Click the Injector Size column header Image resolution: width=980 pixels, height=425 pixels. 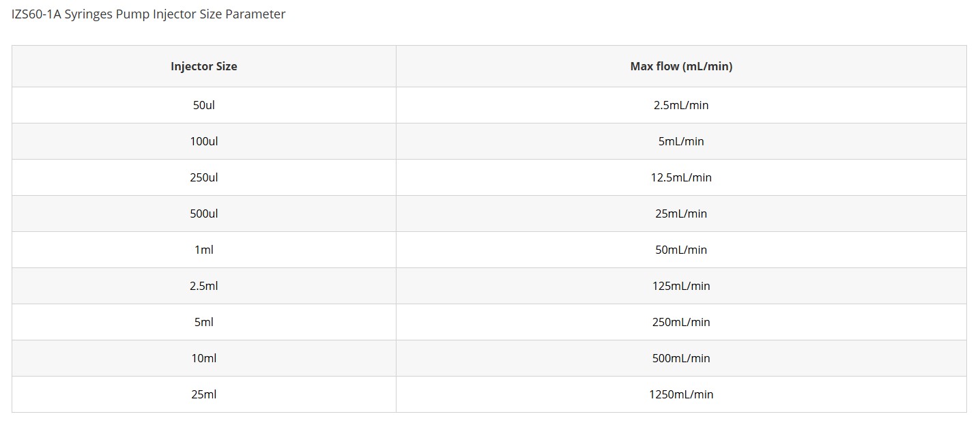(x=203, y=66)
